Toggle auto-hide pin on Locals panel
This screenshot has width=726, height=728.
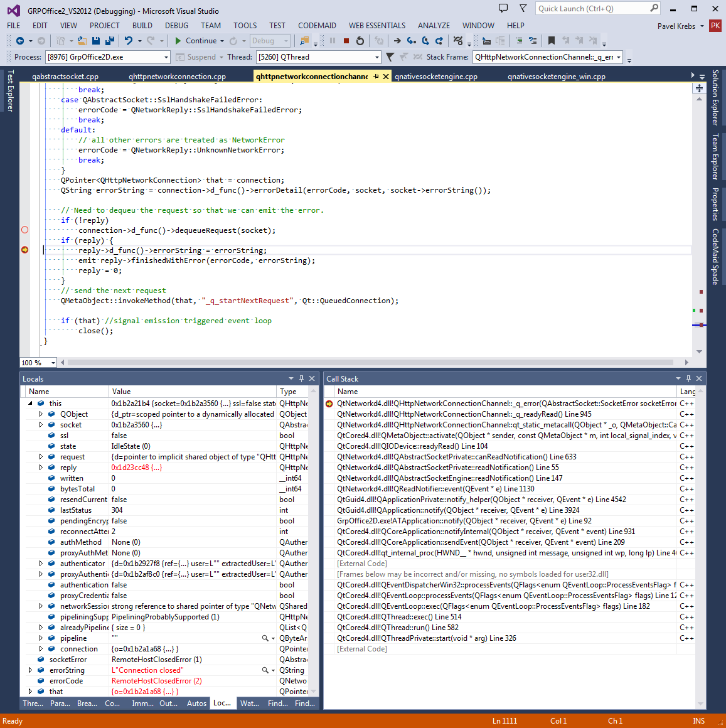pyautogui.click(x=301, y=378)
